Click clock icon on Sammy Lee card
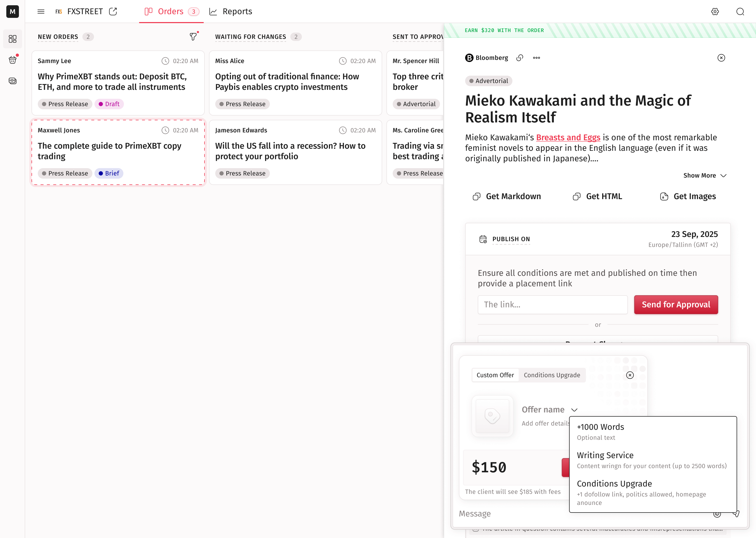 tap(165, 61)
